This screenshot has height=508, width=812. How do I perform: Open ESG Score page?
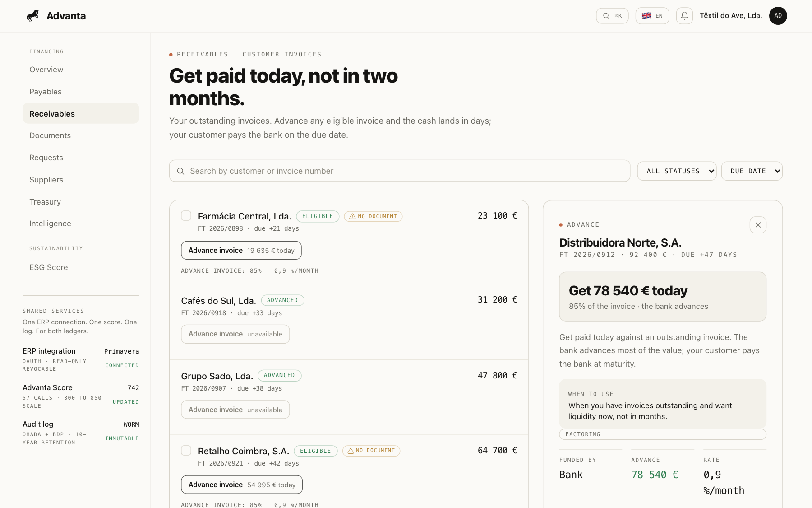click(x=81, y=267)
